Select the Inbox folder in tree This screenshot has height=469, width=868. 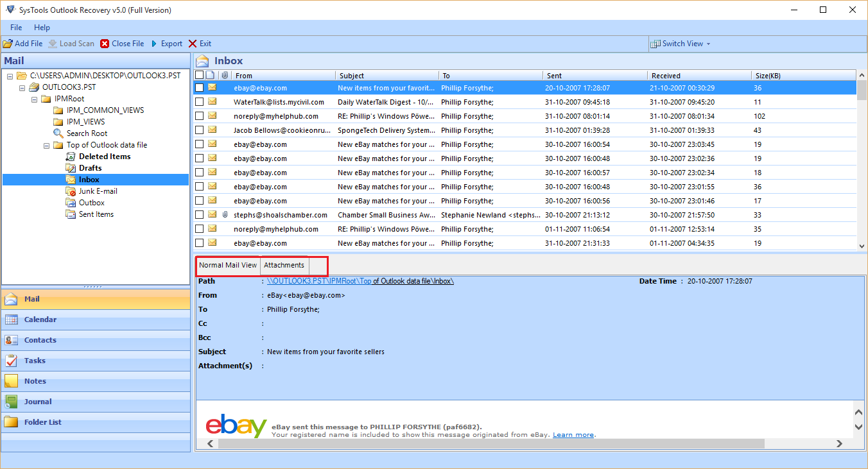[x=89, y=180]
